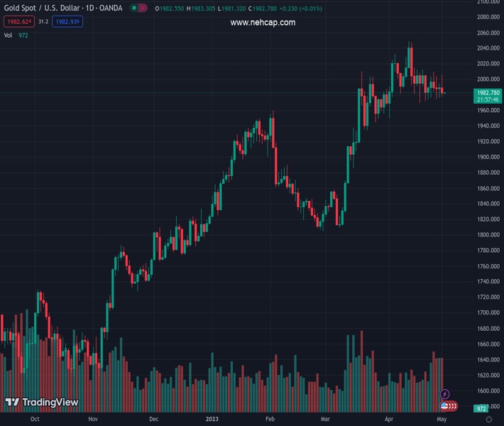Image resolution: width=504 pixels, height=426 pixels.
Task: Click the May label on time axis
Action: pyautogui.click(x=442, y=419)
